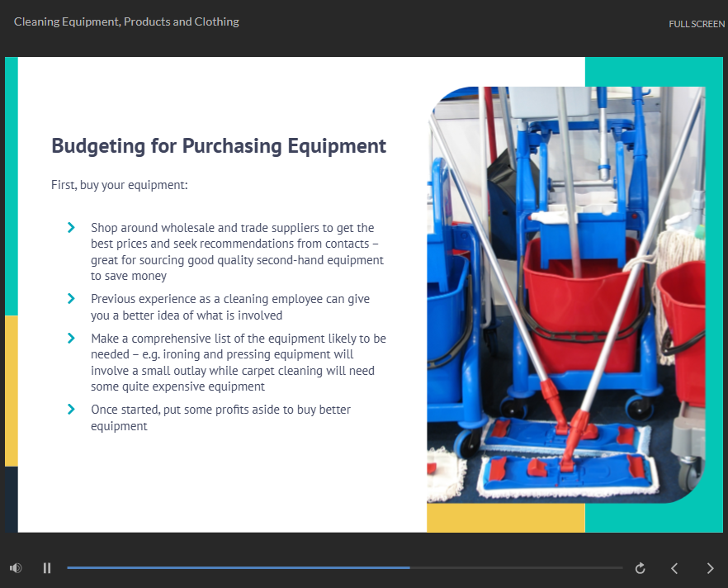Click the slide progress bar
Screen dimensions: 728x588
tap(344, 568)
